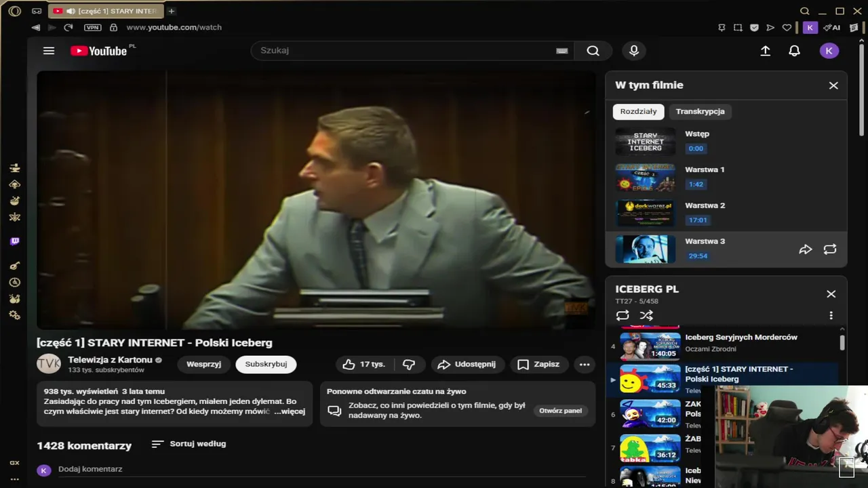Close the 'W tym filmie' panel

click(x=833, y=85)
